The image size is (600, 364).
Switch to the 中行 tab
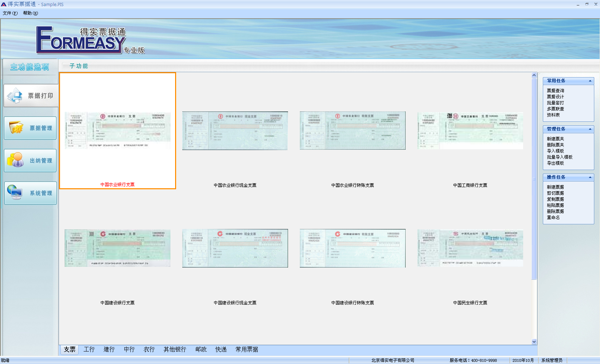pyautogui.click(x=129, y=349)
